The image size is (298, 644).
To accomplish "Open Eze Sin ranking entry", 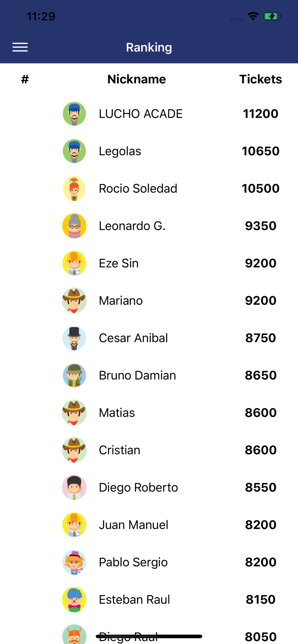I will tap(149, 263).
